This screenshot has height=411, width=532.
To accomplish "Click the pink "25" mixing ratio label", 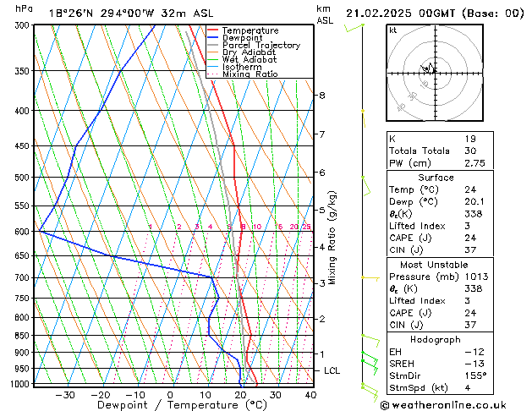I will click(306, 227).
